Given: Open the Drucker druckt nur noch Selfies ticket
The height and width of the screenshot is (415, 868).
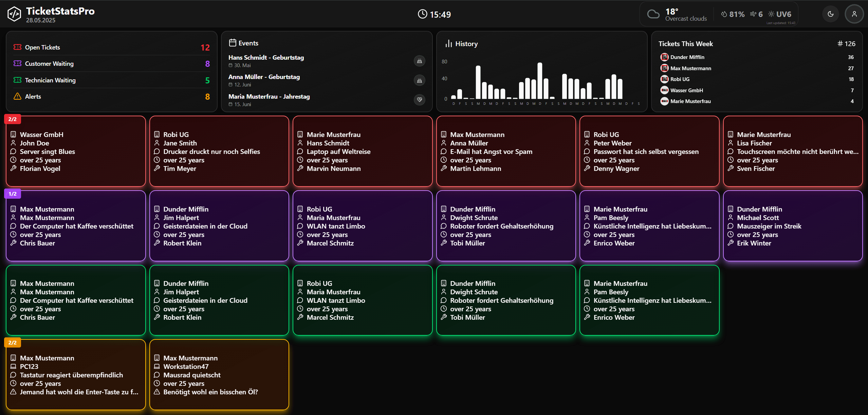Looking at the screenshot, I should tap(219, 151).
